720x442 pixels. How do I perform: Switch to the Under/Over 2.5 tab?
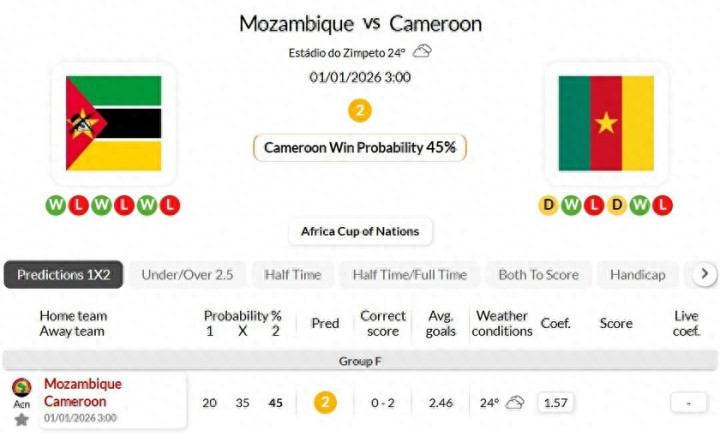tap(187, 275)
